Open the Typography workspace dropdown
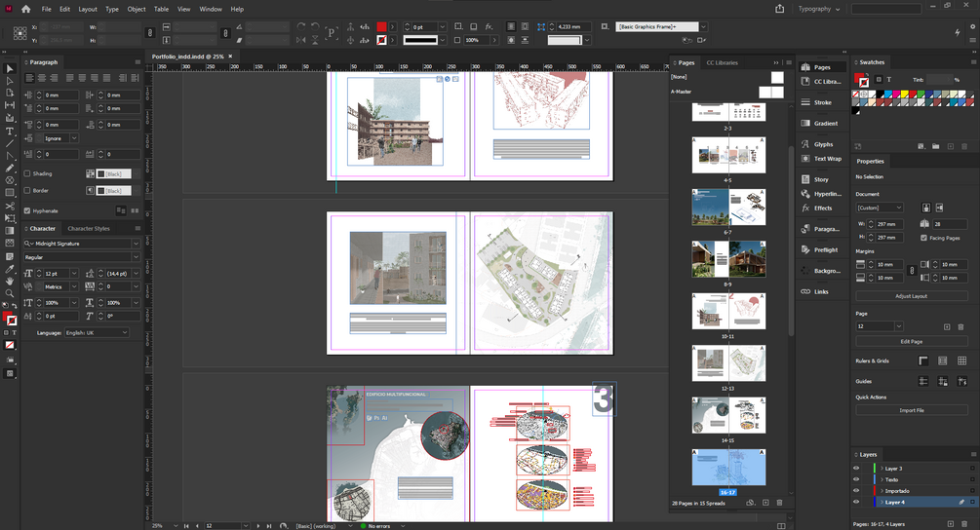The width and height of the screenshot is (980, 530). click(x=819, y=9)
